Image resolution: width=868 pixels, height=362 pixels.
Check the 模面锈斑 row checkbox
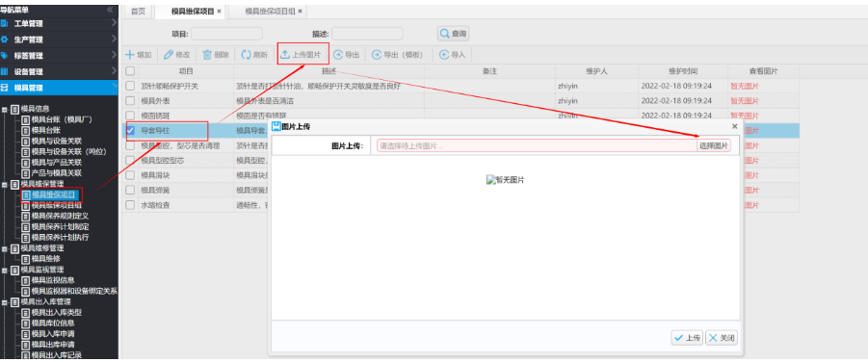(x=129, y=116)
